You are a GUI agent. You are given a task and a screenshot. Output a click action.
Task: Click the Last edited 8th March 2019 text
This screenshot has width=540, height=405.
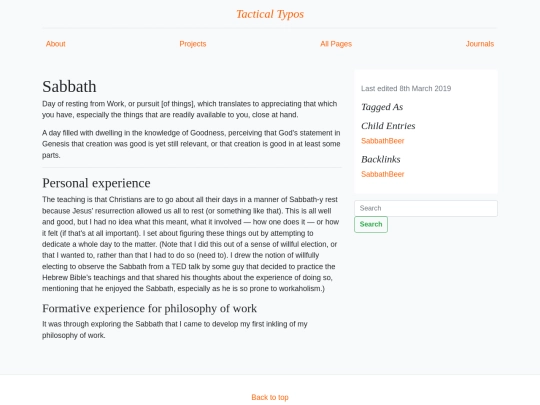406,89
